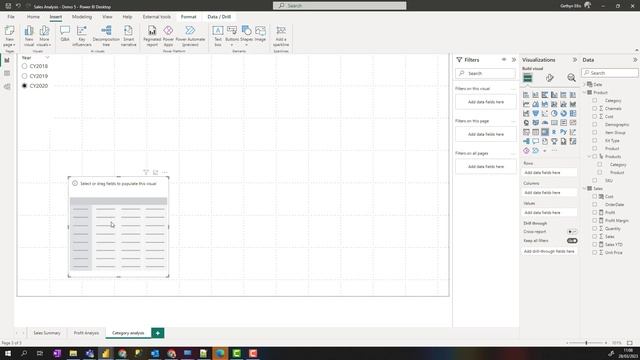Open the Shapes dropdown in ribbon

(247, 36)
